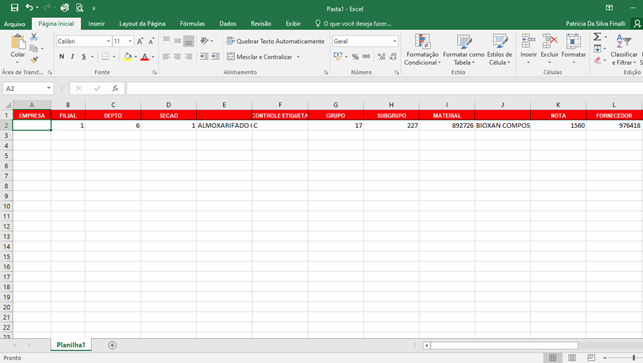Cut the selection with the scissors icon
The image size is (643, 363).
point(34,37)
